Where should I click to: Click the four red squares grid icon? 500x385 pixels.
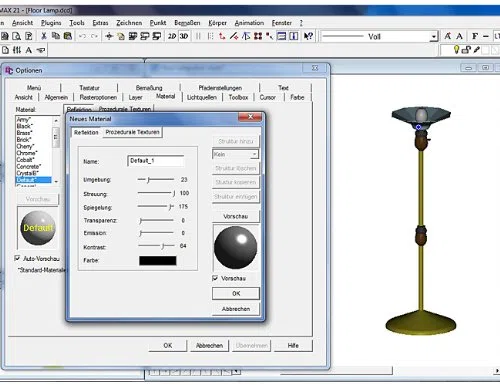(258, 36)
